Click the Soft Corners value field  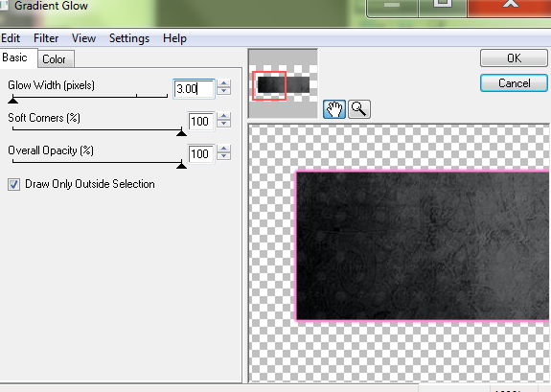[200, 122]
